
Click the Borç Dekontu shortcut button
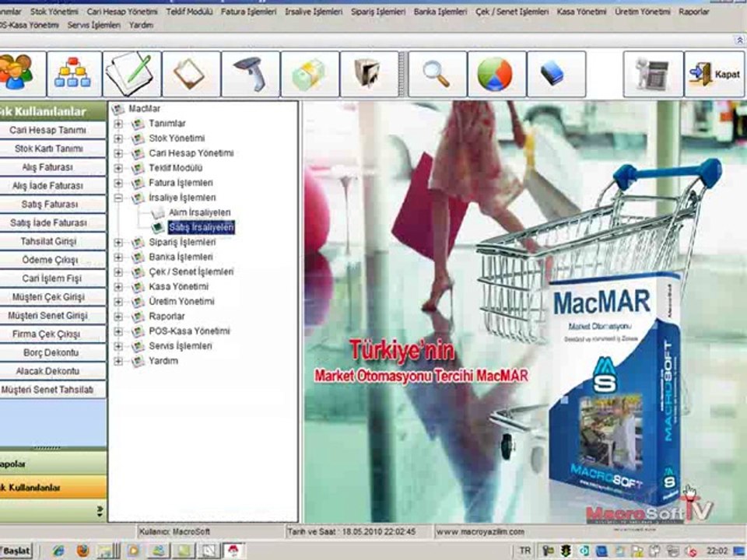[52, 353]
